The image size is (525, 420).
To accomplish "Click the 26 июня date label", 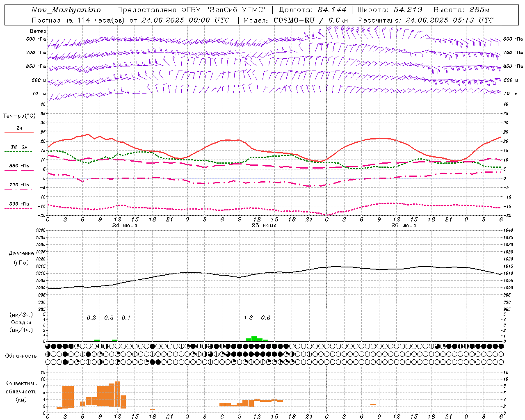I will click(x=404, y=226).
